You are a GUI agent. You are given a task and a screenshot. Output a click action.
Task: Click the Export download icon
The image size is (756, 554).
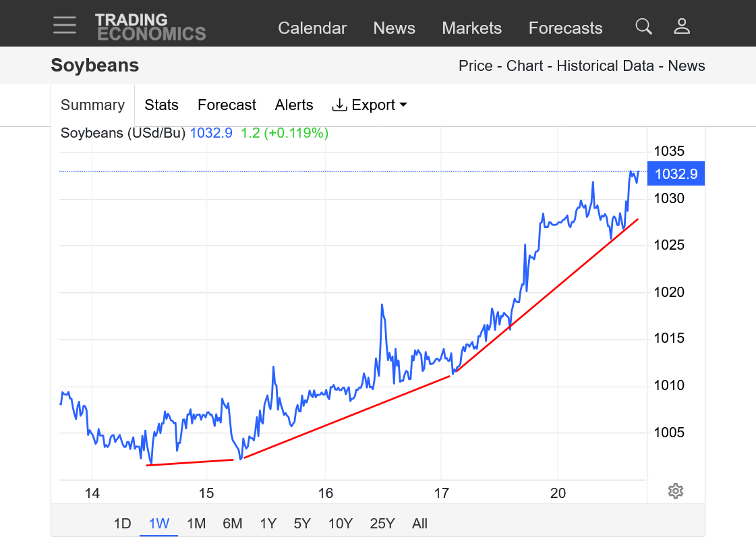tap(340, 105)
